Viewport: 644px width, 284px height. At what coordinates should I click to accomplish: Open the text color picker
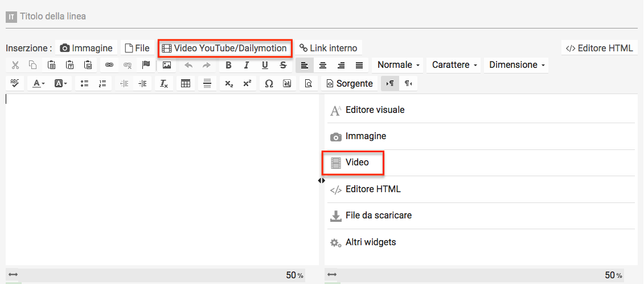(39, 83)
